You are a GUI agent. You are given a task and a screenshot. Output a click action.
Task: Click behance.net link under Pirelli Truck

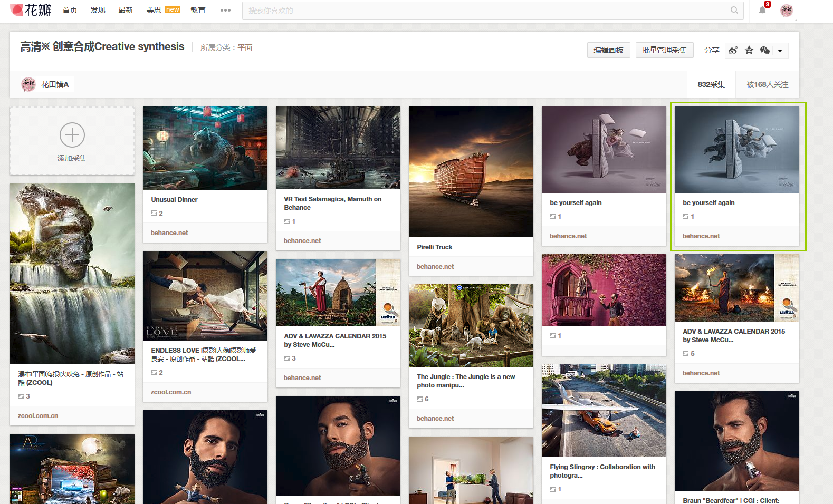pyautogui.click(x=435, y=267)
